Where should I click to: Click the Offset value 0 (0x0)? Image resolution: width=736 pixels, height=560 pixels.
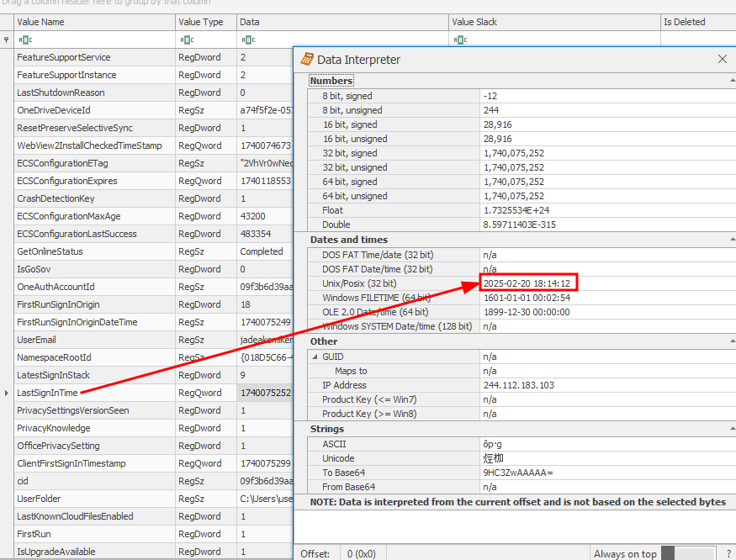pyautogui.click(x=362, y=554)
